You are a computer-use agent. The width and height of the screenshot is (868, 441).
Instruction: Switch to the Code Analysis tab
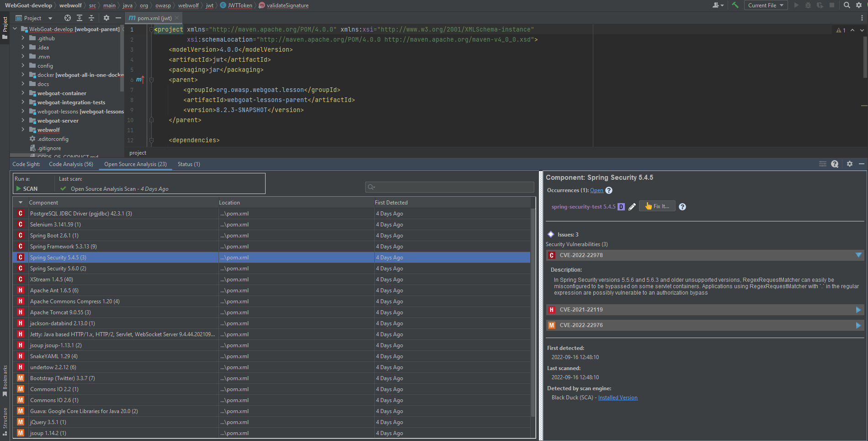coord(71,164)
